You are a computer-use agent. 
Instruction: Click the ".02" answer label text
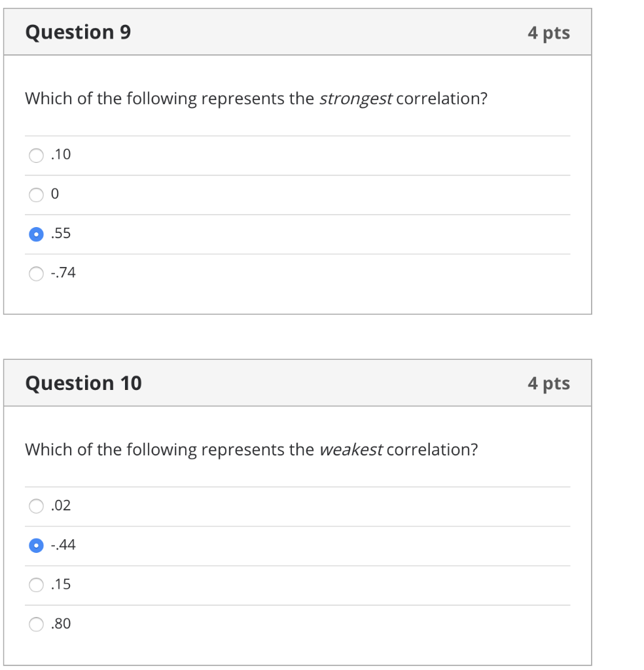pyautogui.click(x=61, y=506)
